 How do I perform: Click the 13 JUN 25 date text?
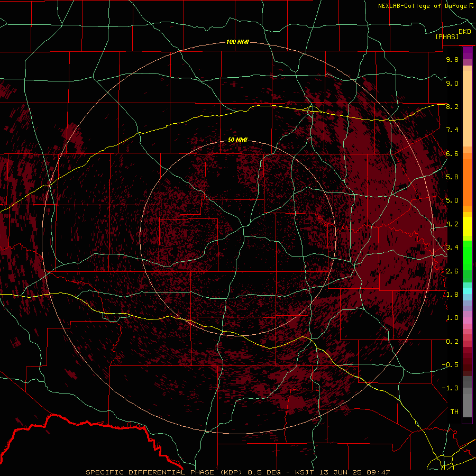click(341, 472)
